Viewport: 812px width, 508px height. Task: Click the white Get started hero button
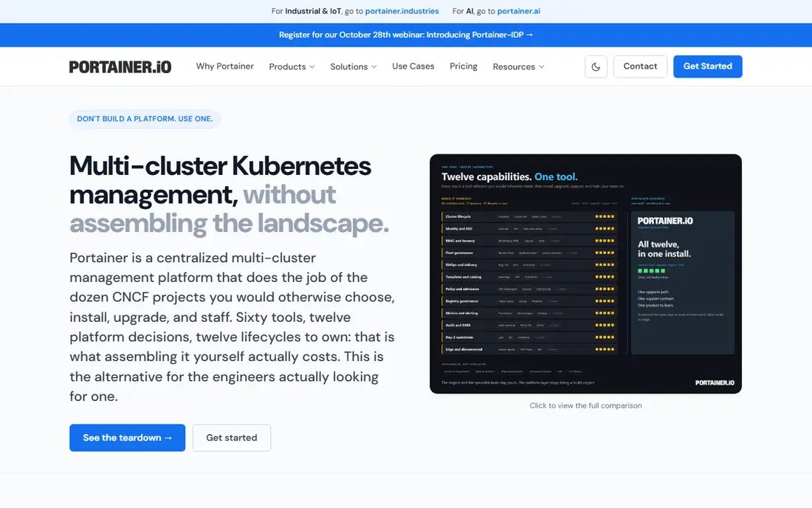click(x=232, y=438)
